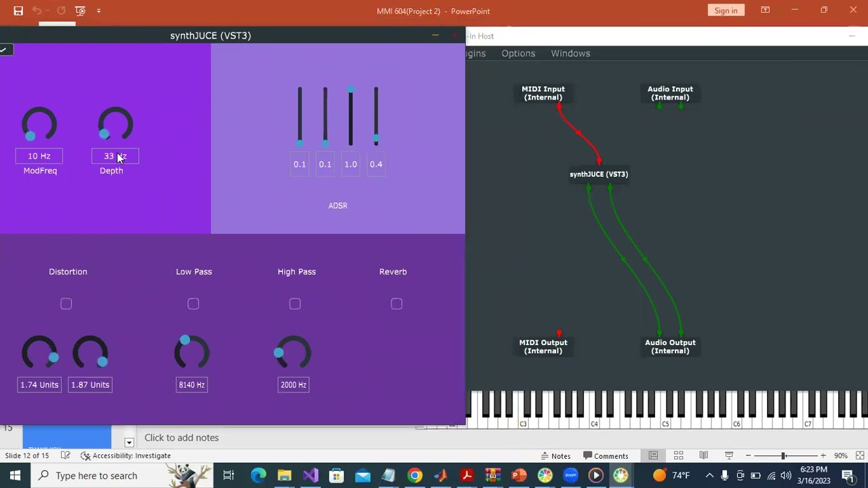Viewport: 868px width, 488px height.
Task: Enable the High Pass checkbox
Action: (x=295, y=304)
